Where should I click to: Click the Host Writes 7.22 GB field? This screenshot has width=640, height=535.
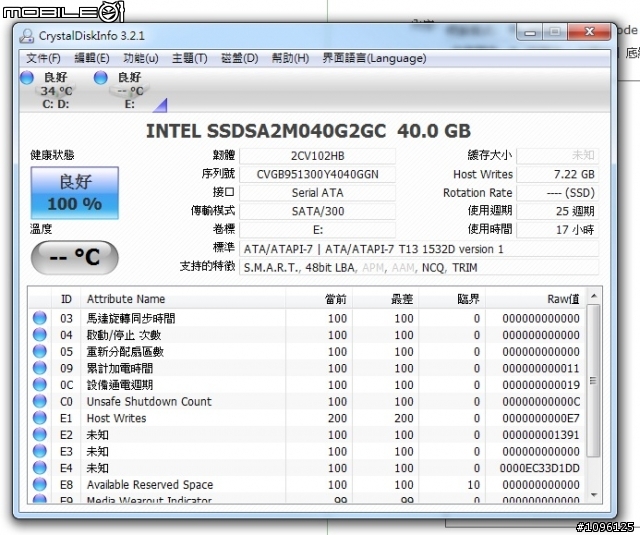coord(558,175)
